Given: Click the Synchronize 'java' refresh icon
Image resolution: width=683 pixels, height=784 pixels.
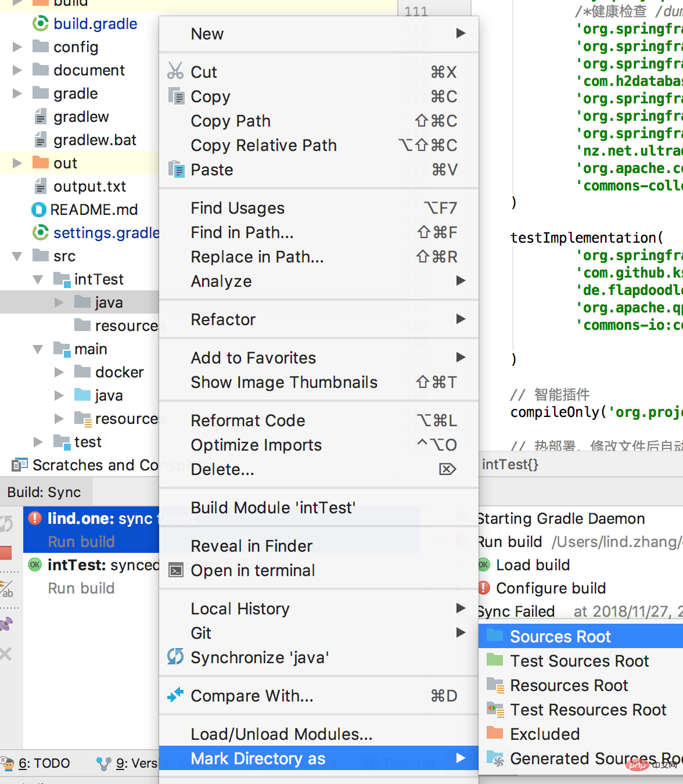Looking at the screenshot, I should pos(175,657).
